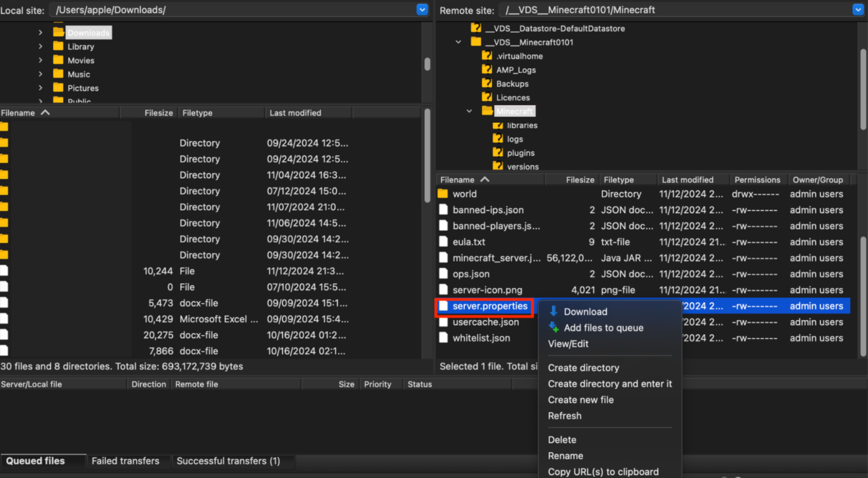
Task: Collapse the Minecraft folder in remote tree
Action: (469, 111)
